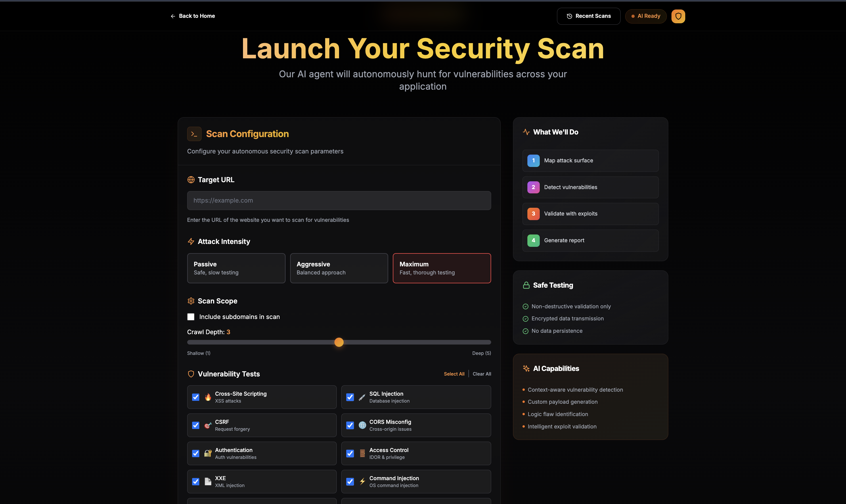Click the shield icon next to Vulnerability Tests
The height and width of the screenshot is (504, 846).
(191, 374)
